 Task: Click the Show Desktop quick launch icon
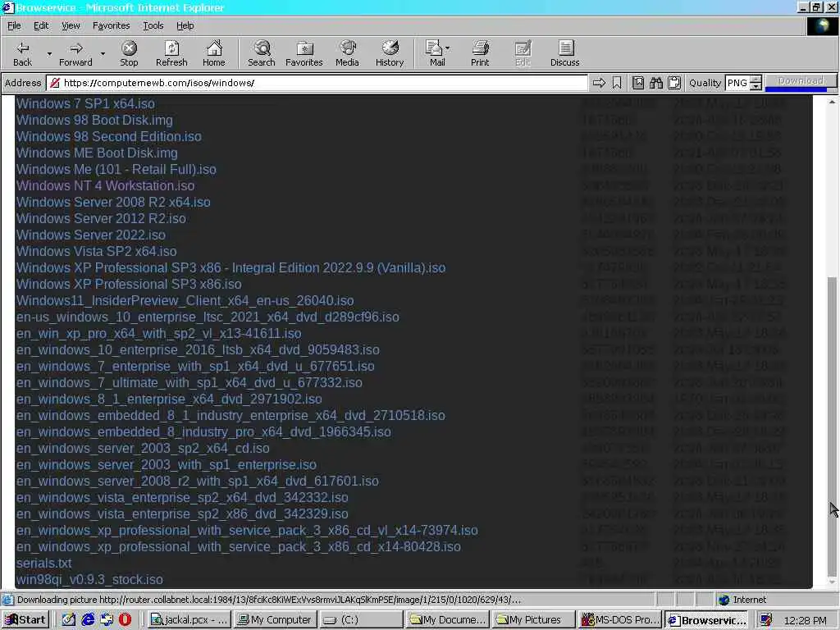coord(69,620)
